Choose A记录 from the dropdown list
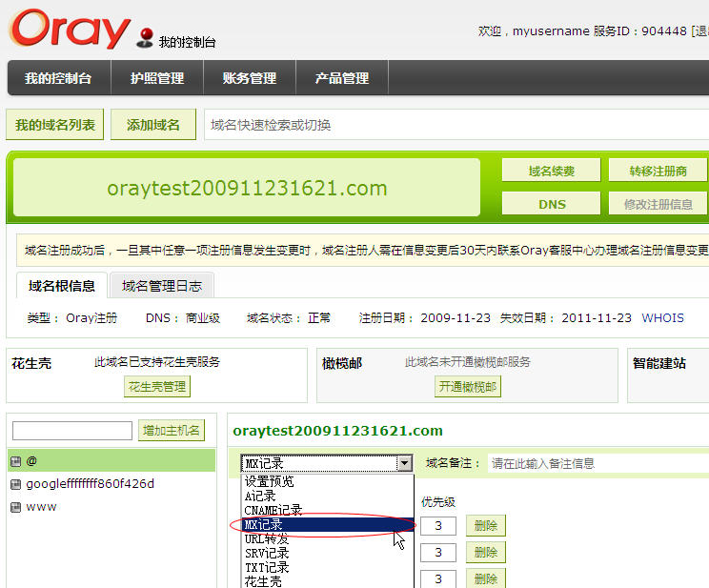The height and width of the screenshot is (588, 709). 328,496
